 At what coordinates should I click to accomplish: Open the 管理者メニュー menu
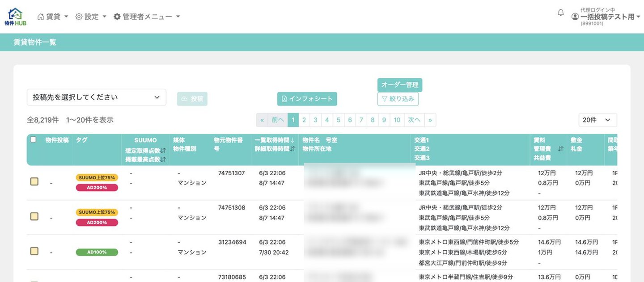coord(147,17)
